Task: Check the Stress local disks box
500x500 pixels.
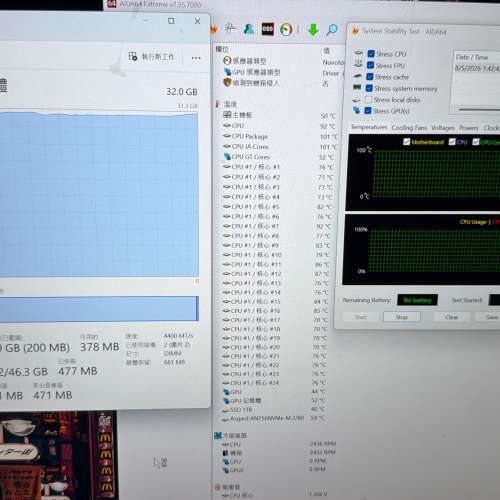Action: click(368, 99)
